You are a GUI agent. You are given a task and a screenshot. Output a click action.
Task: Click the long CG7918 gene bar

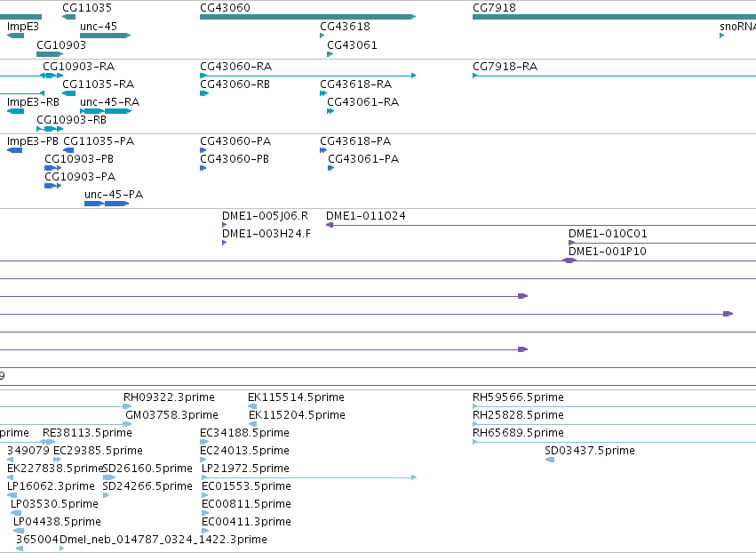click(x=614, y=17)
